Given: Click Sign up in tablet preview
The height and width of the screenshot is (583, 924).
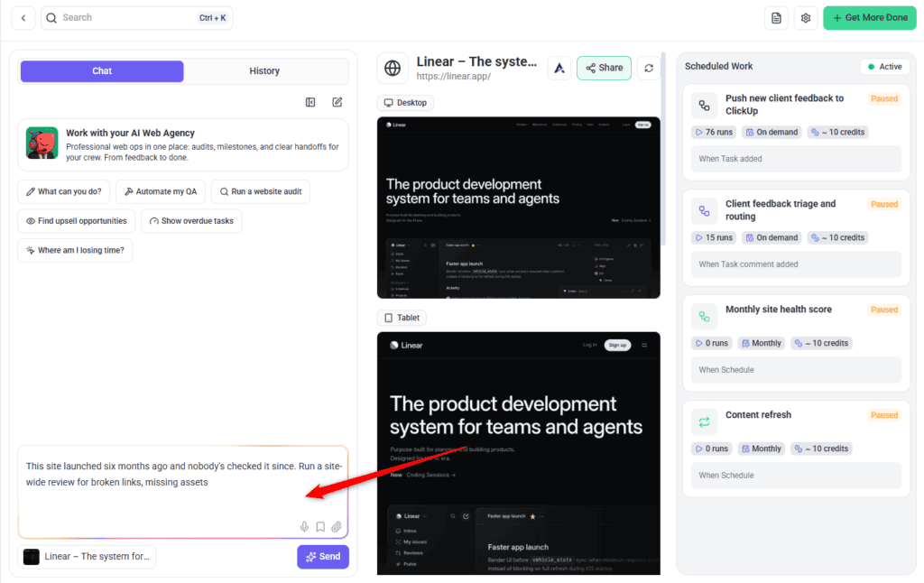Looking at the screenshot, I should coord(617,346).
